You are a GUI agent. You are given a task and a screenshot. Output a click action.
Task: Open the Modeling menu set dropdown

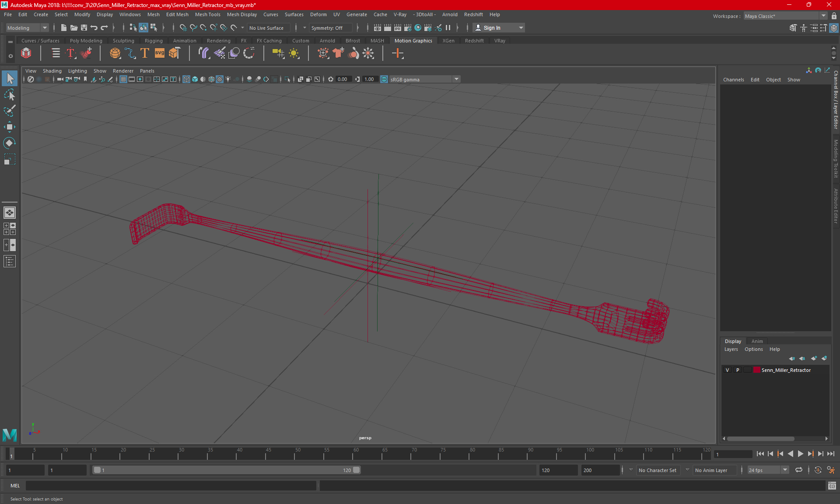click(27, 28)
